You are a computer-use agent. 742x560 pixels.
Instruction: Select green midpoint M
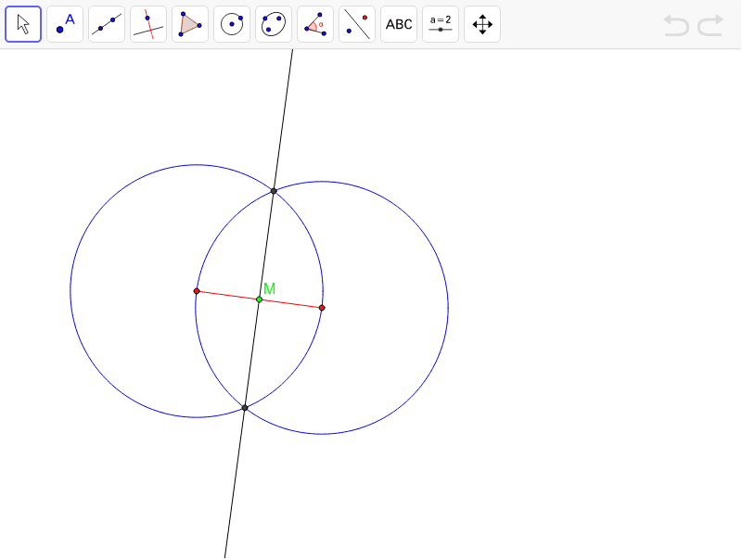260,299
